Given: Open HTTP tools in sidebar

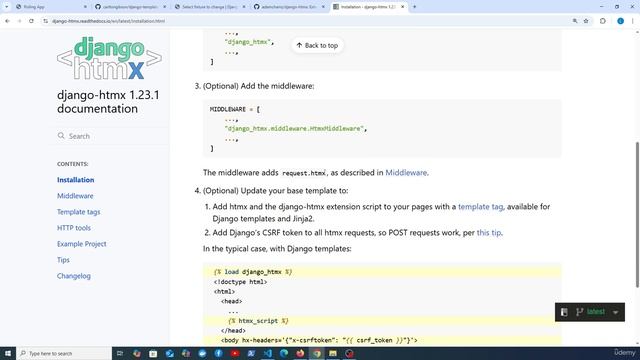Looking at the screenshot, I should click(x=74, y=228).
